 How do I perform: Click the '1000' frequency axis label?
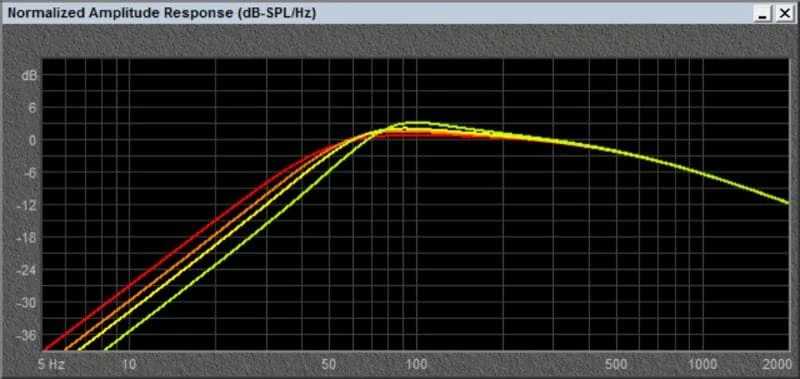pyautogui.click(x=703, y=364)
